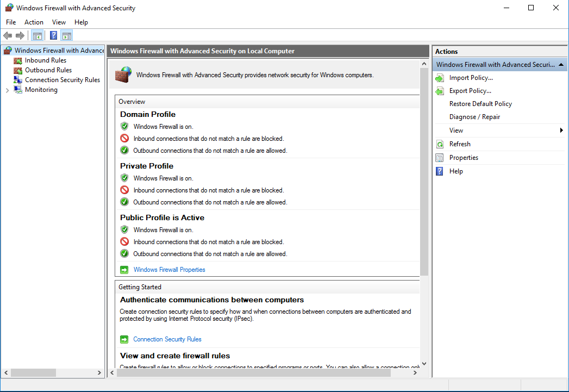Open the Help toolbar icon
569x392 pixels.
[x=53, y=35]
